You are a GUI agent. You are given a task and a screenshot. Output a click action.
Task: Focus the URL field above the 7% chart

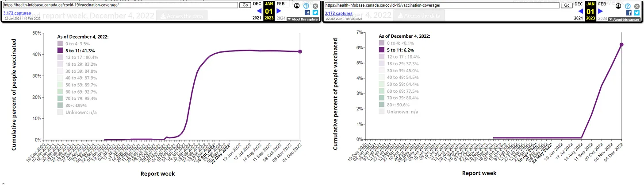point(442,5)
